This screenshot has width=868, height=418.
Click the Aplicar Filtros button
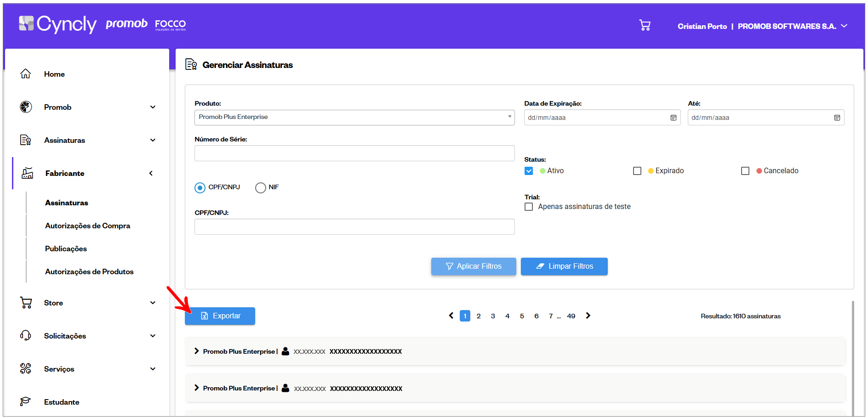click(x=474, y=266)
